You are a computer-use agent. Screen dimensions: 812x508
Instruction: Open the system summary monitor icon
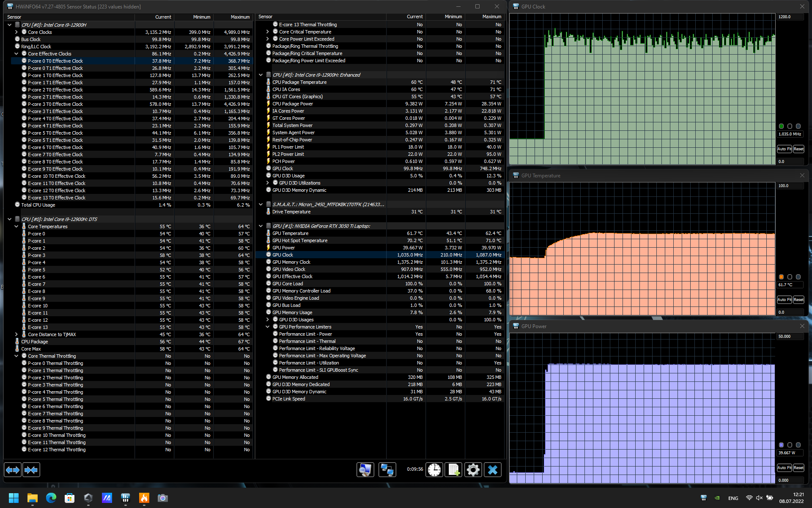click(365, 469)
